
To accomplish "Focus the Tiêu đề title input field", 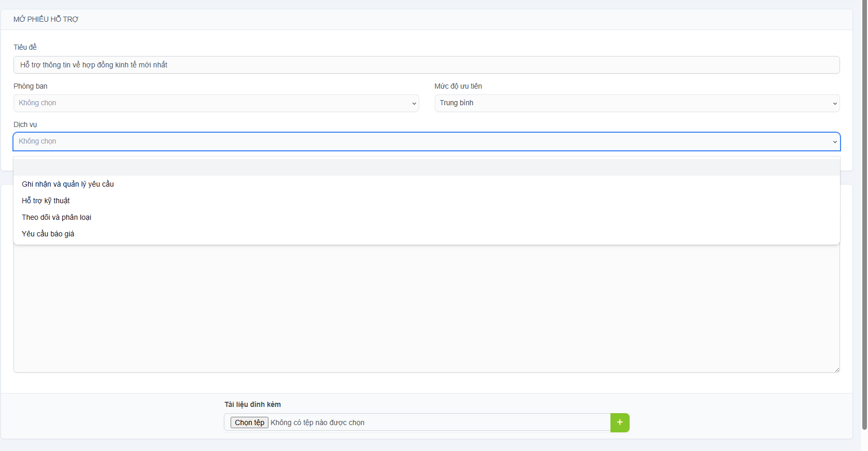I will [x=426, y=65].
